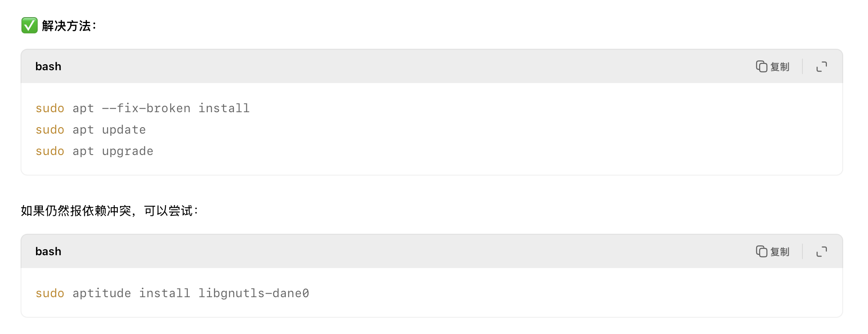The height and width of the screenshot is (334, 868).
Task: Expand the first bash code block to fullscreen
Action: coord(821,66)
